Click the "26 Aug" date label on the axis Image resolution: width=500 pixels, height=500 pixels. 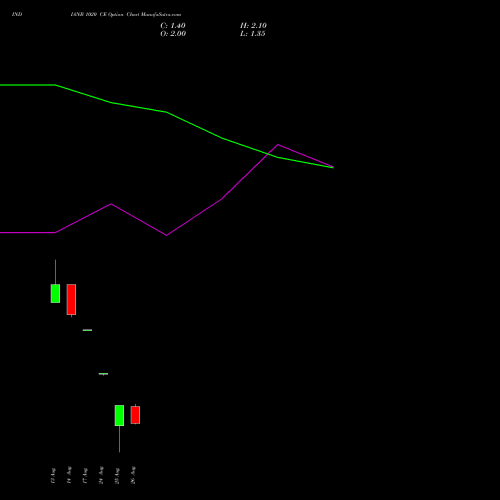coord(133,475)
